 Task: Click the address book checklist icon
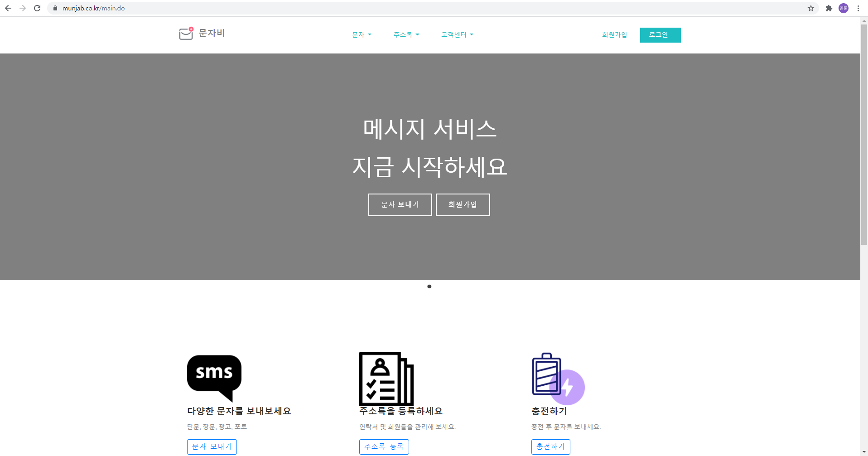click(x=386, y=379)
